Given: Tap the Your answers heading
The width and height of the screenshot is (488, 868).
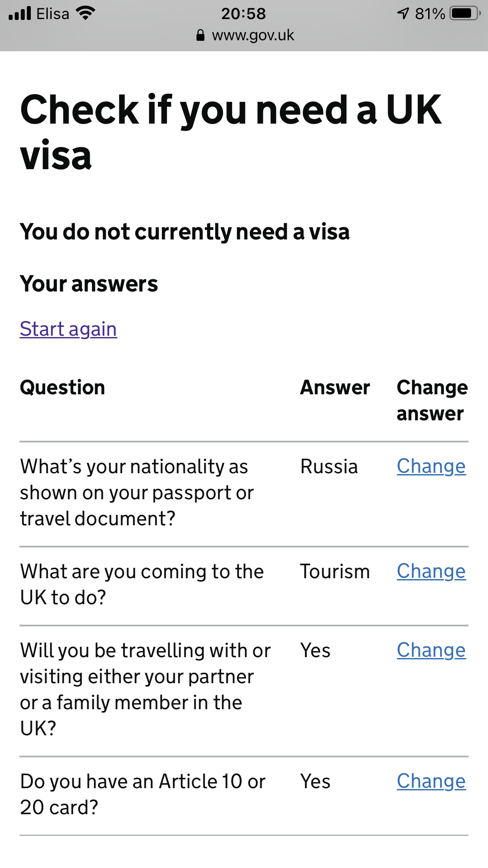Looking at the screenshot, I should (89, 284).
